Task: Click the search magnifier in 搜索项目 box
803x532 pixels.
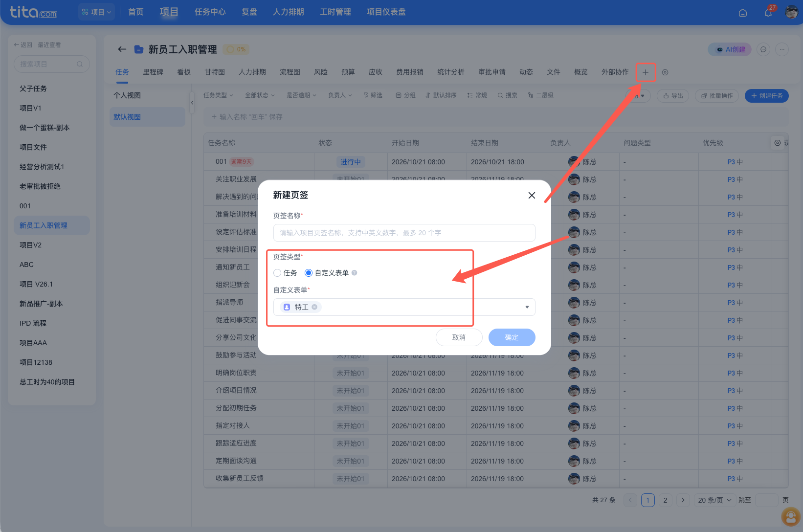Action: tap(80, 64)
